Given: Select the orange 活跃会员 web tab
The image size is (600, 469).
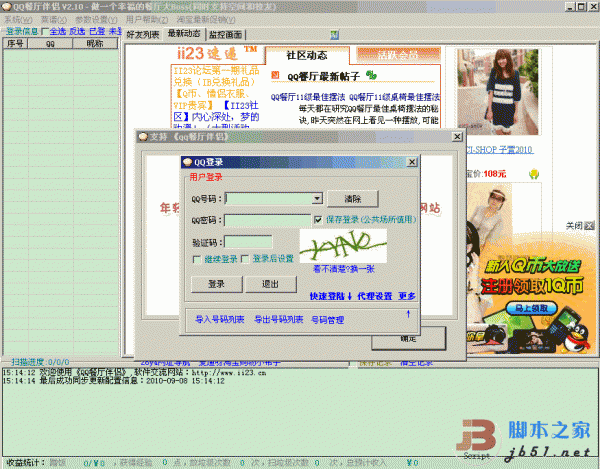Looking at the screenshot, I should click(398, 55).
